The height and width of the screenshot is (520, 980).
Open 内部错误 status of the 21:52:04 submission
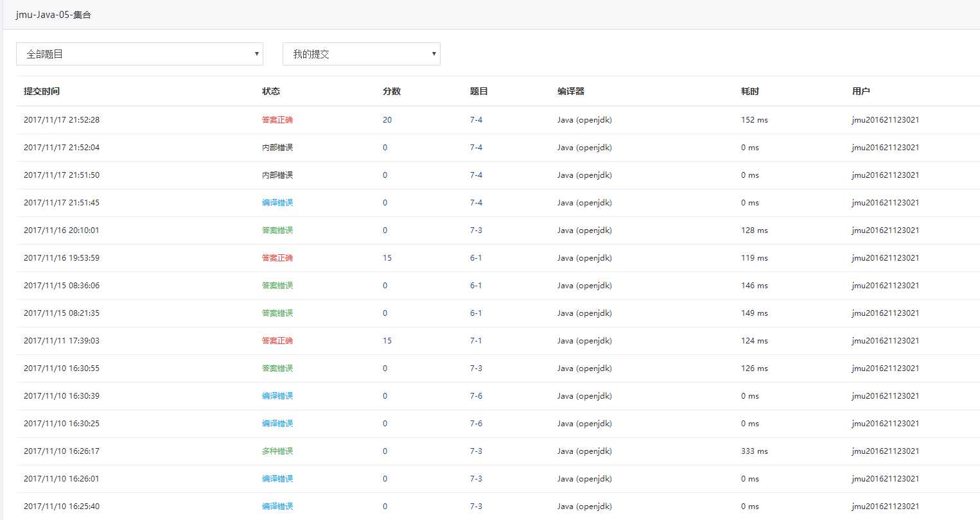coord(277,148)
